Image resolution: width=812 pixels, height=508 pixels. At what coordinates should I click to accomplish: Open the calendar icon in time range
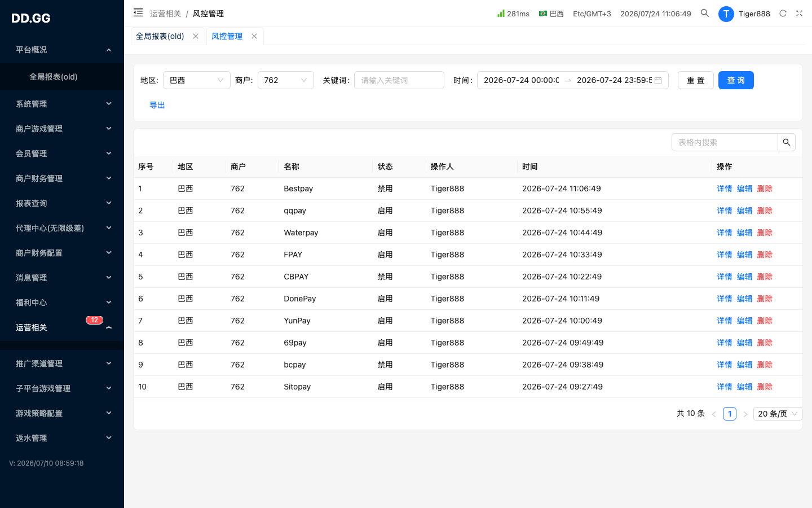(x=658, y=80)
